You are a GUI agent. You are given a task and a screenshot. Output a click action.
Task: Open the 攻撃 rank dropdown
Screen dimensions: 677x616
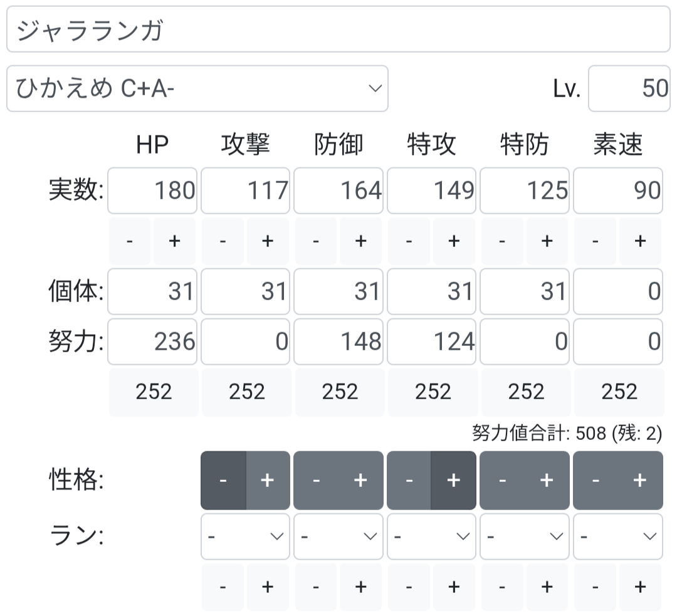coord(245,536)
